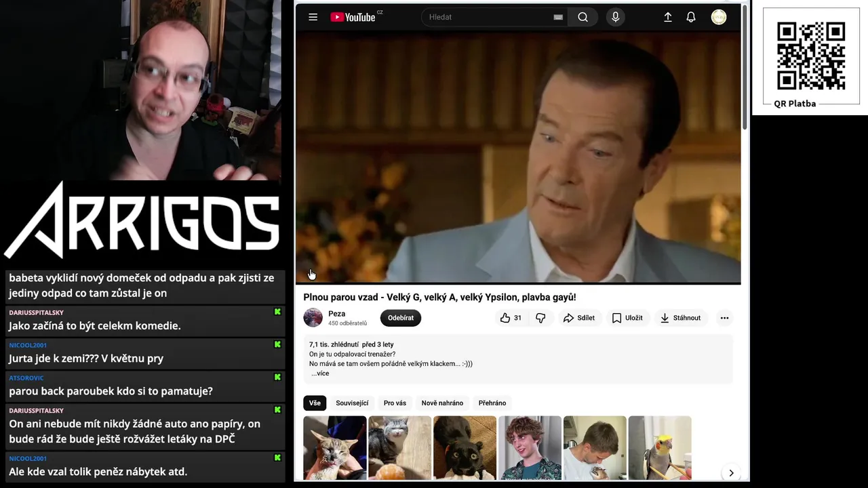Click the 450 odběratelů subscriber count
868x488 pixels.
348,323
